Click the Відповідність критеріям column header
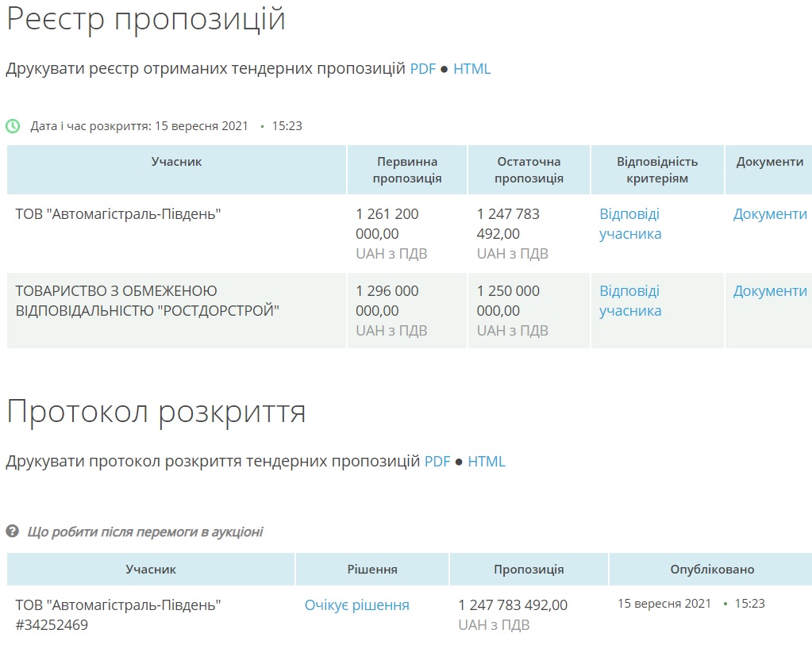The width and height of the screenshot is (812, 664). (656, 170)
